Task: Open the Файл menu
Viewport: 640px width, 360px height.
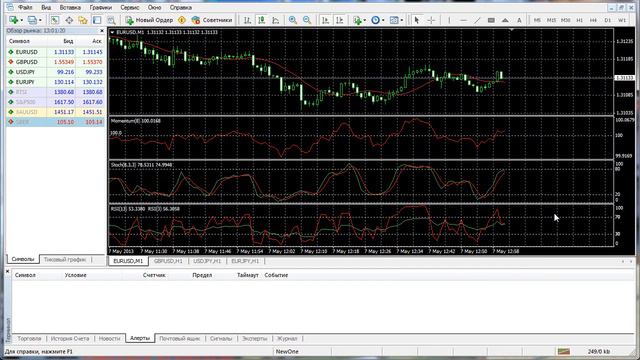Action: (x=25, y=7)
